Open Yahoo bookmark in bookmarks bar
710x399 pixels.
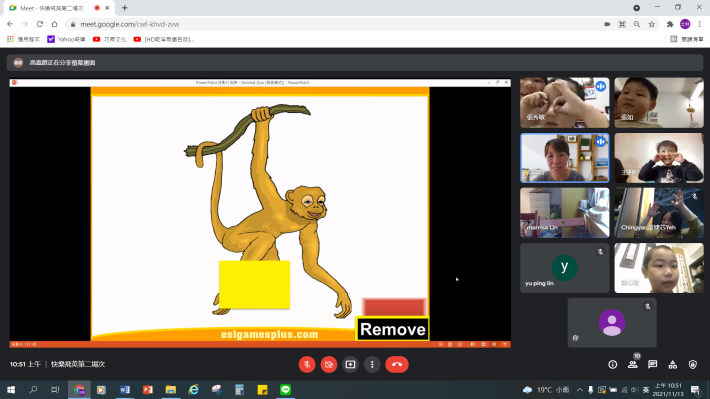(x=67, y=39)
